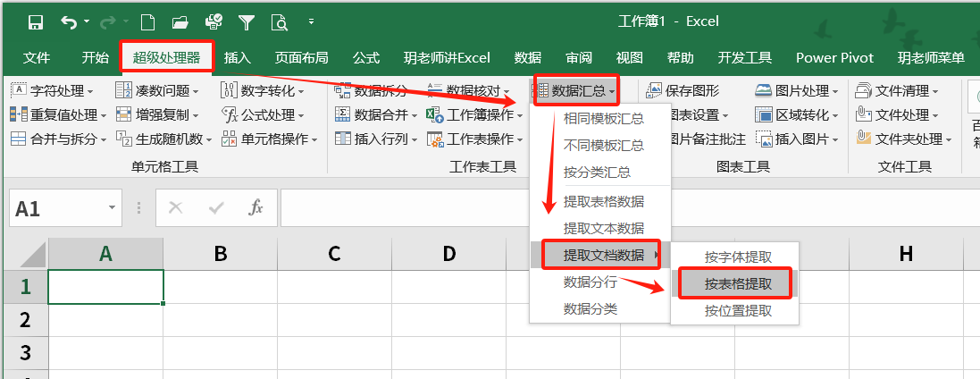Image resolution: width=980 pixels, height=379 pixels.
Task: Click the 文件清理 icon
Action: point(863,91)
